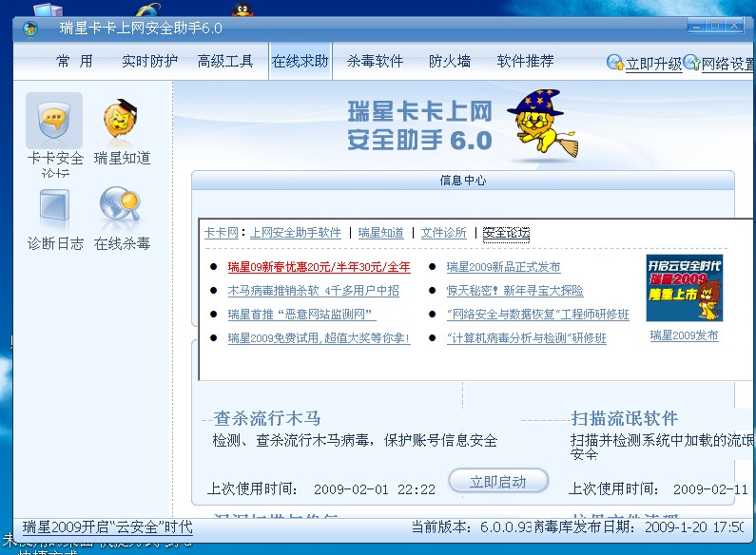Open 瑞星2009新品正式发布 link
This screenshot has height=555, width=756.
click(503, 267)
